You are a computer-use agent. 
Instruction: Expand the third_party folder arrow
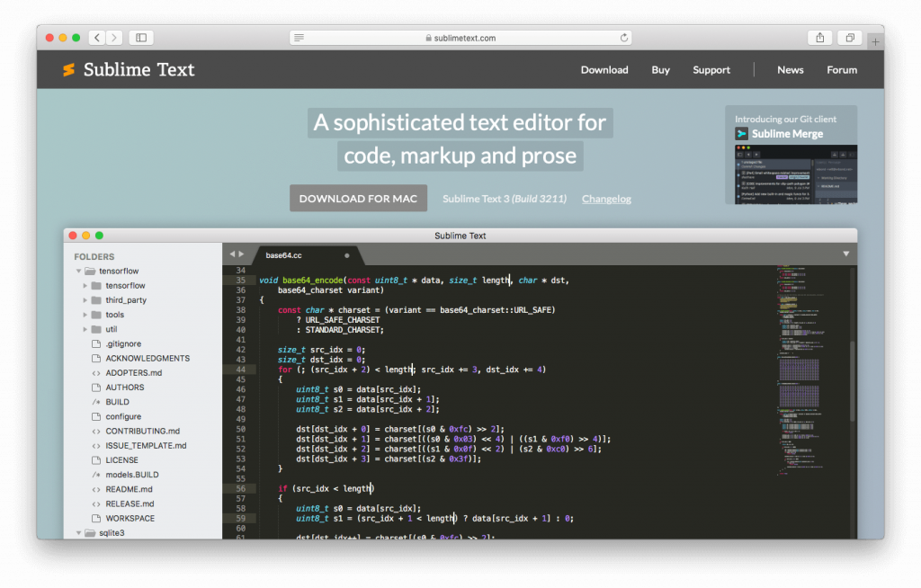[85, 300]
